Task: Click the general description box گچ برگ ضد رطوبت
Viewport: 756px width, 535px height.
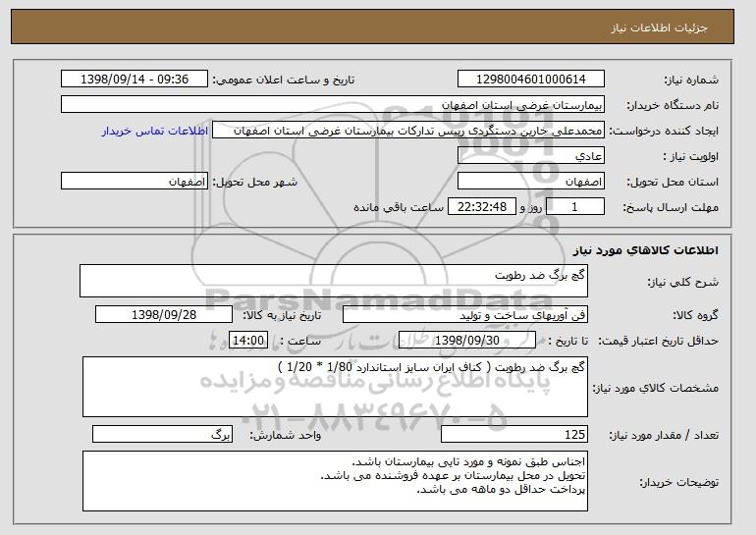Action: [x=334, y=281]
